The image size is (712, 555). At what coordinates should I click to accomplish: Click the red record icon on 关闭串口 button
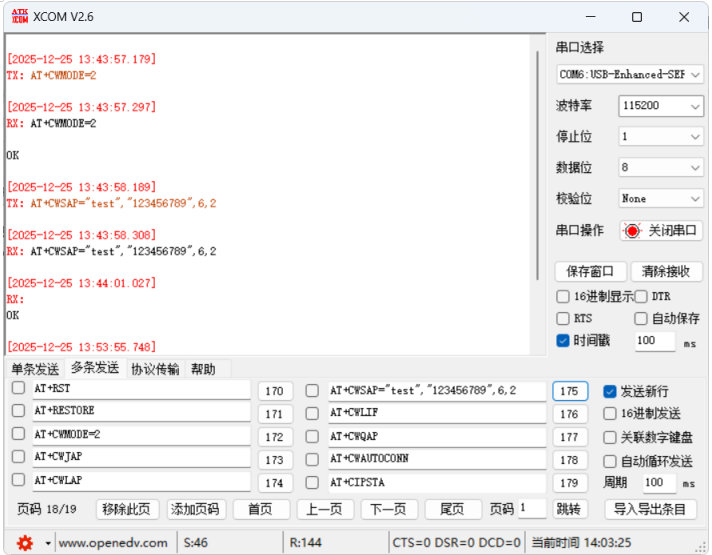tap(632, 231)
